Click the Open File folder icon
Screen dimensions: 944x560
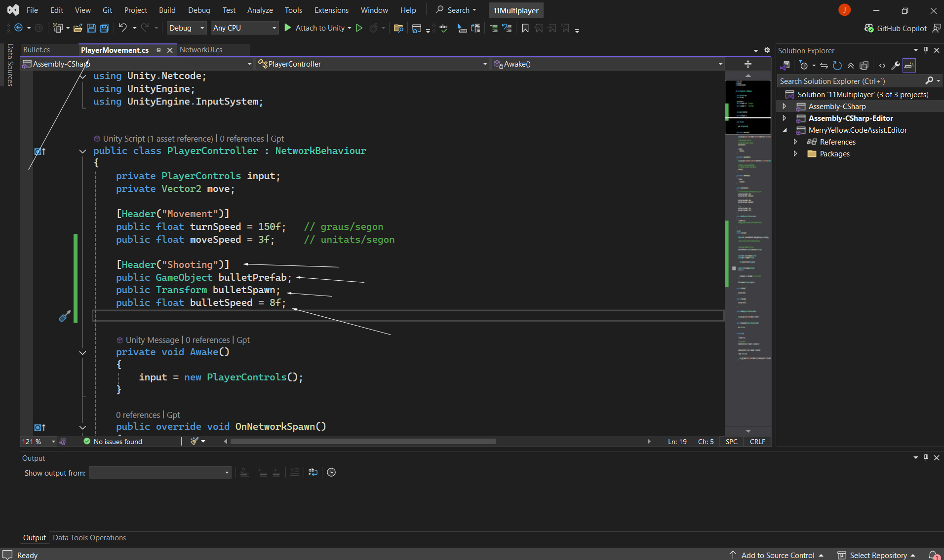tap(78, 28)
